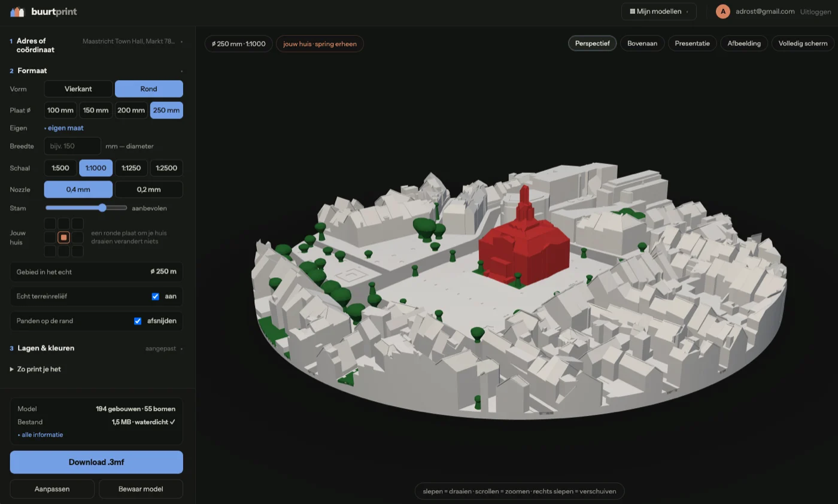Viewport: 838px width, 504px height.
Task: Click the 194 gebouwen · 55 bomen value
Action: coord(135,409)
